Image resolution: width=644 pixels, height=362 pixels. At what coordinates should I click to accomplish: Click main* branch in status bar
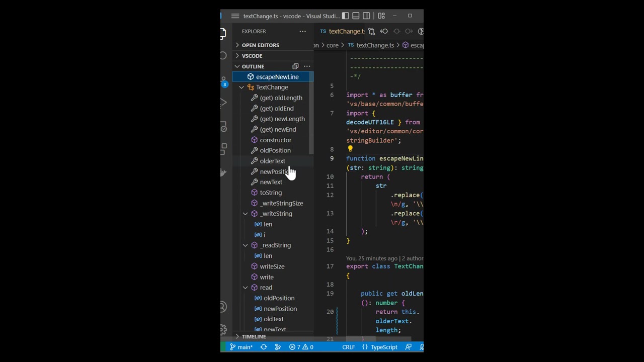click(241, 347)
